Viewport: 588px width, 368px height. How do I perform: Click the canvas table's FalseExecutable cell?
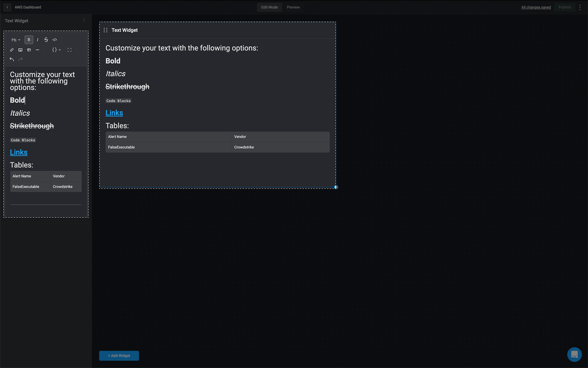click(x=169, y=147)
